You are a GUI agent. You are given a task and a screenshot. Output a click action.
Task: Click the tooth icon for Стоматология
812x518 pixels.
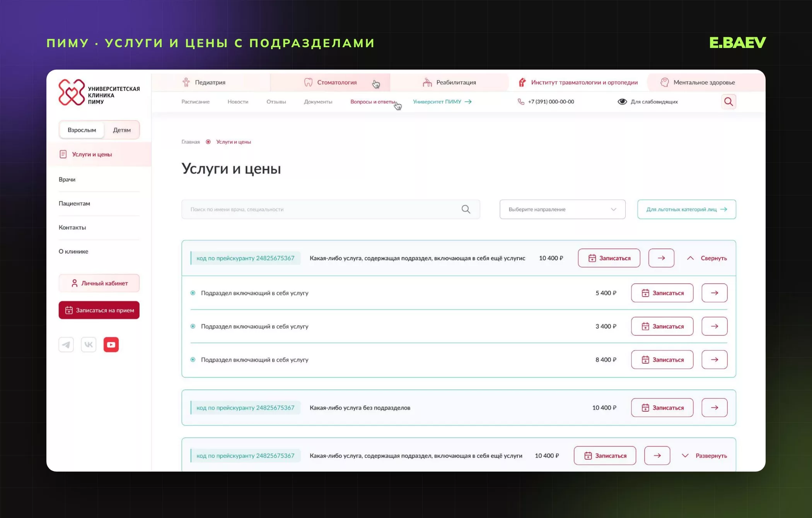tap(308, 82)
